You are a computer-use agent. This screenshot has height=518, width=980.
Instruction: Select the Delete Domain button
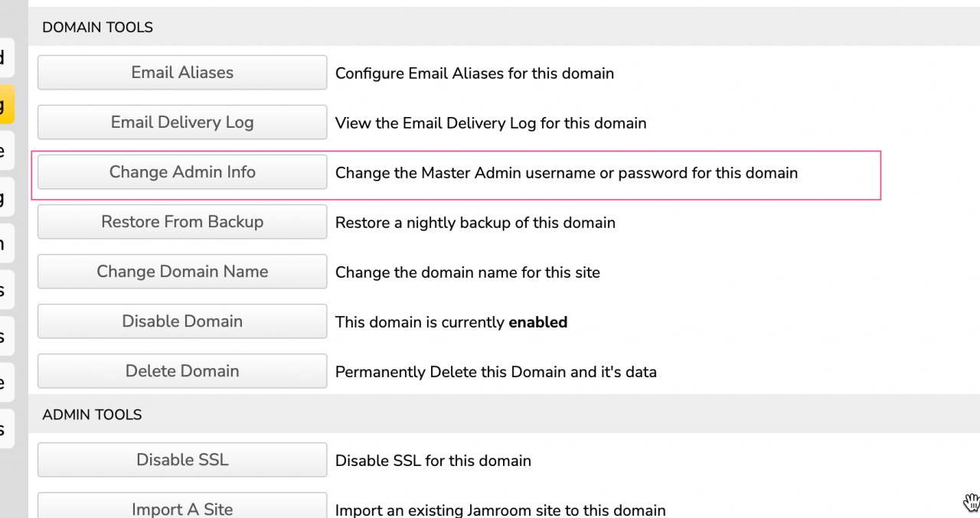click(x=182, y=371)
